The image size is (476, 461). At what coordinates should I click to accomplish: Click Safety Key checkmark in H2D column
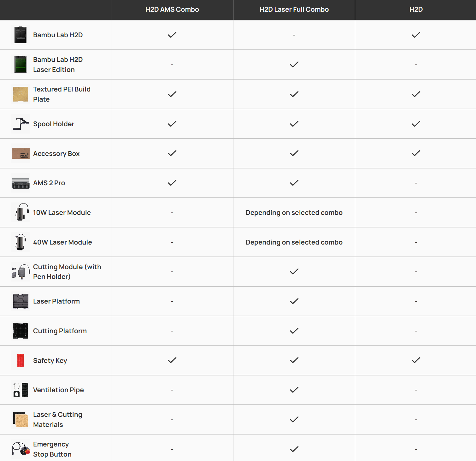[416, 360]
